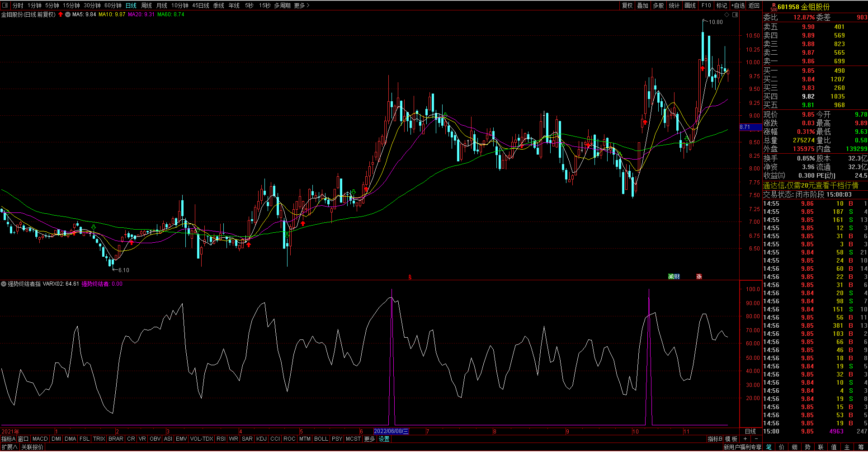Expand 更多 periods chevron at top

click(x=302, y=5)
